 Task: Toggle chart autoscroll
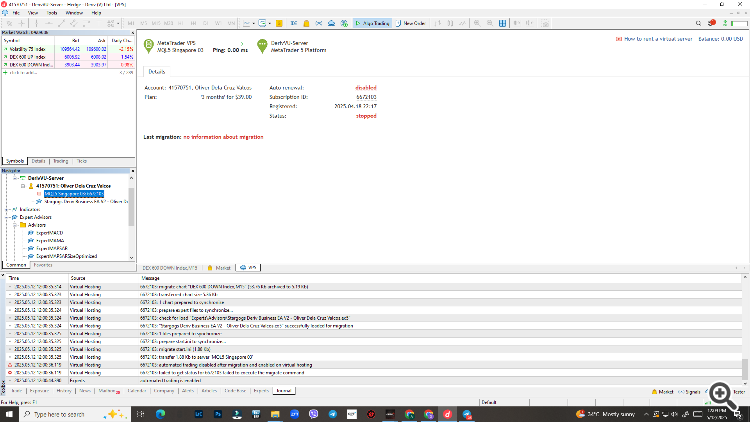click(517, 23)
